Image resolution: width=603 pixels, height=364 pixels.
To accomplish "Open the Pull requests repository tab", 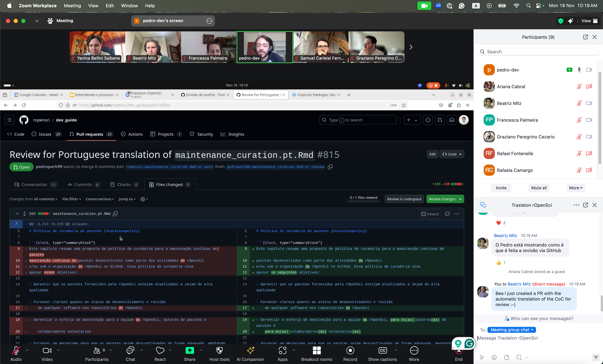I will [92, 134].
